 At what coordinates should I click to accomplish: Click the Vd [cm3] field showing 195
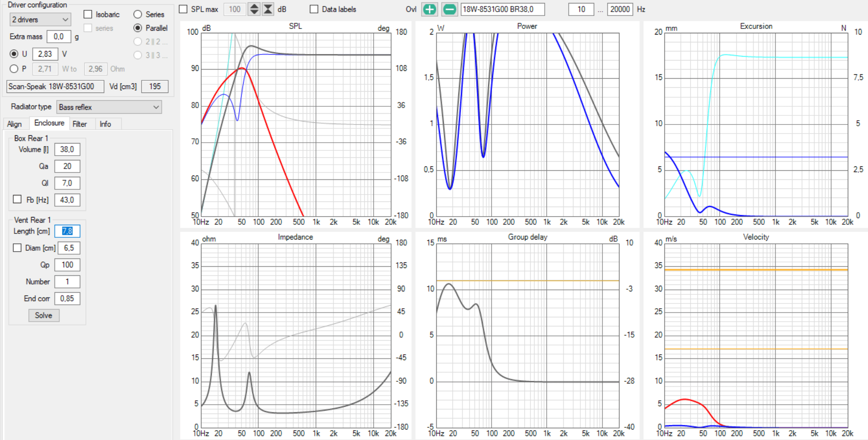[155, 86]
